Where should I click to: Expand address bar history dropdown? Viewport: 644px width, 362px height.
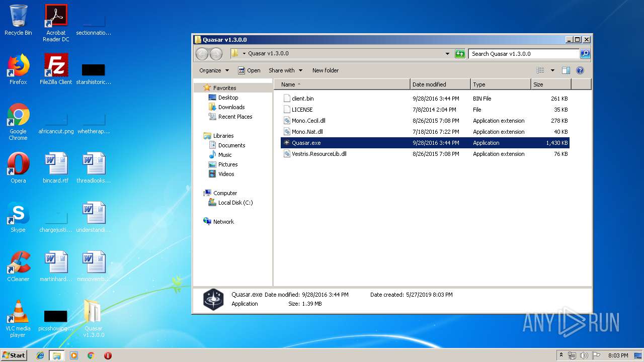(447, 54)
